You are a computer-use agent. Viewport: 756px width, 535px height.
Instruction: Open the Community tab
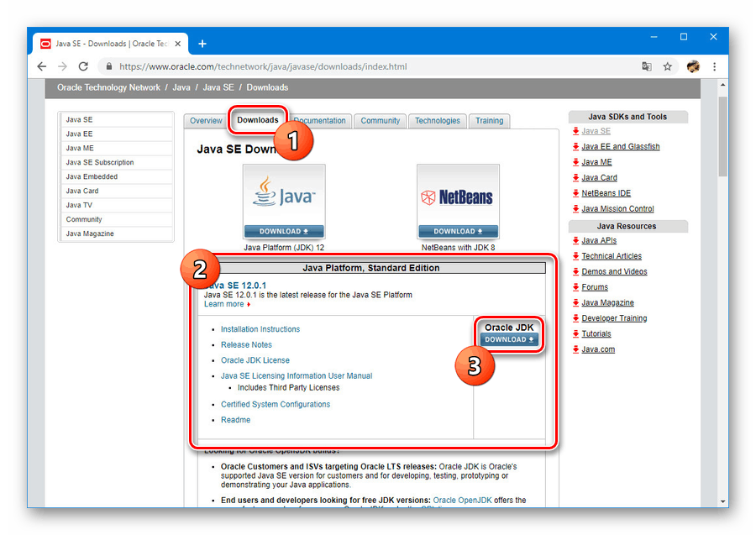[x=380, y=120]
